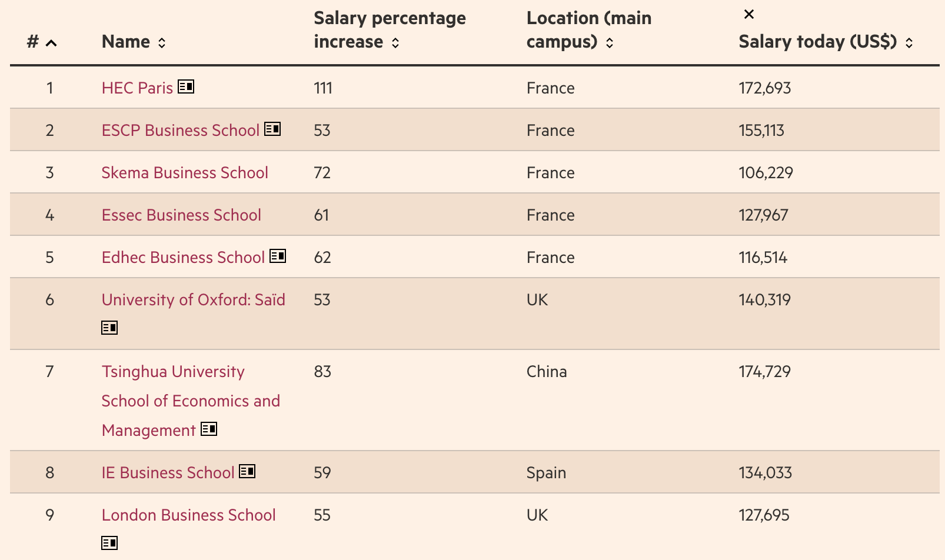This screenshot has width=945, height=560.
Task: Sort by Salary today (US$) column
Action: click(x=909, y=42)
